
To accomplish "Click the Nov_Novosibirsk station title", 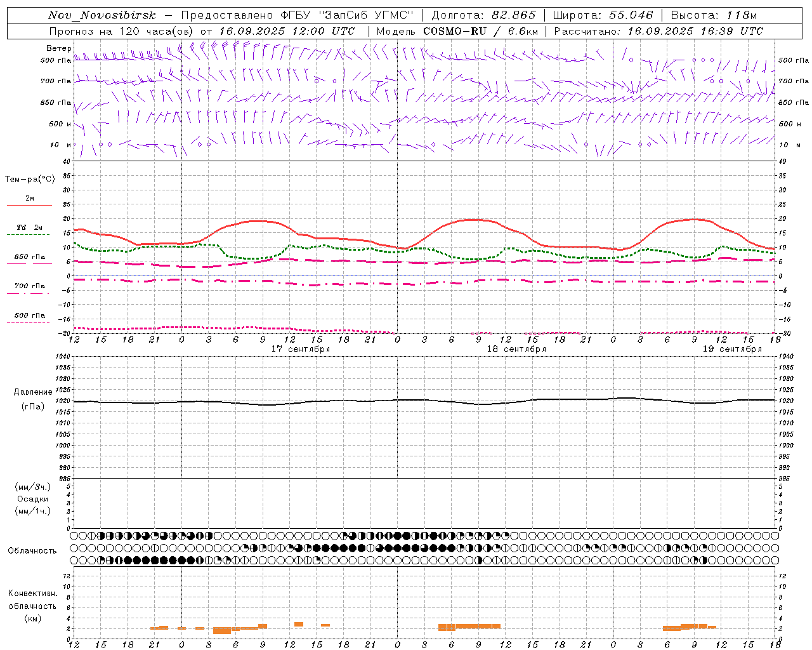I will pyautogui.click(x=101, y=15).
